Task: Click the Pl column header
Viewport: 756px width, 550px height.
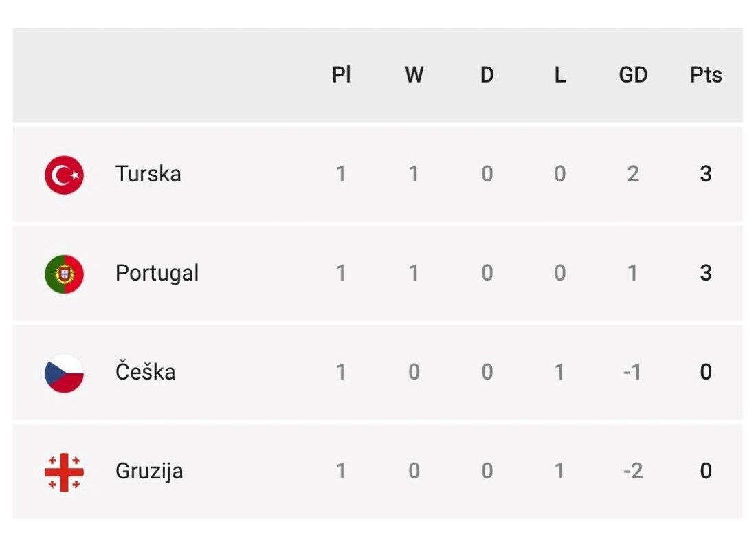Action: [x=341, y=75]
